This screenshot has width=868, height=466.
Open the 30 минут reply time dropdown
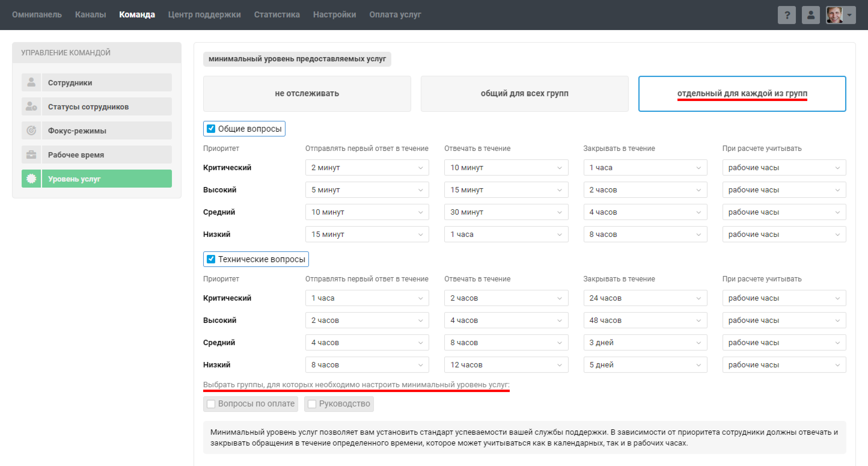(506, 212)
